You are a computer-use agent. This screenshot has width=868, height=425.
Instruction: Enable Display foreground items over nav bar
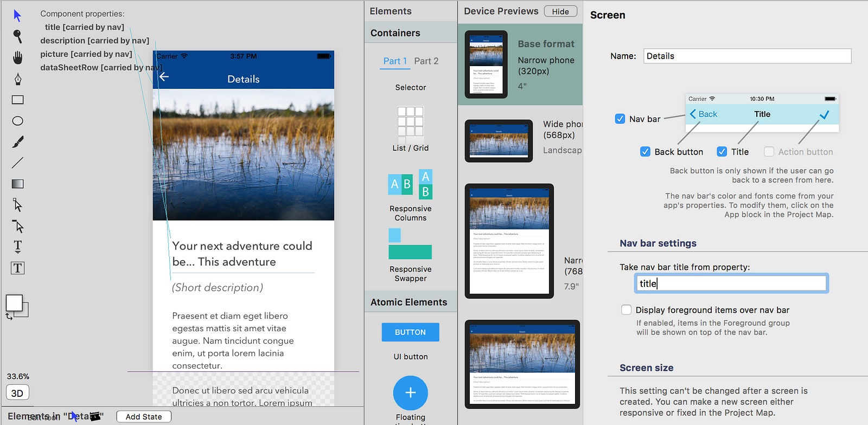tap(626, 310)
